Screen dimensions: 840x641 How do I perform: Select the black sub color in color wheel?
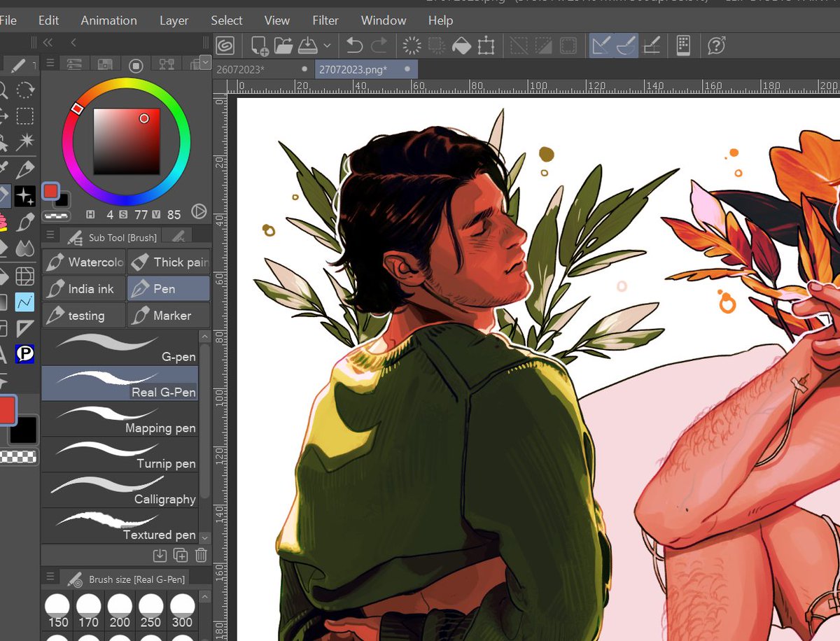point(63,201)
